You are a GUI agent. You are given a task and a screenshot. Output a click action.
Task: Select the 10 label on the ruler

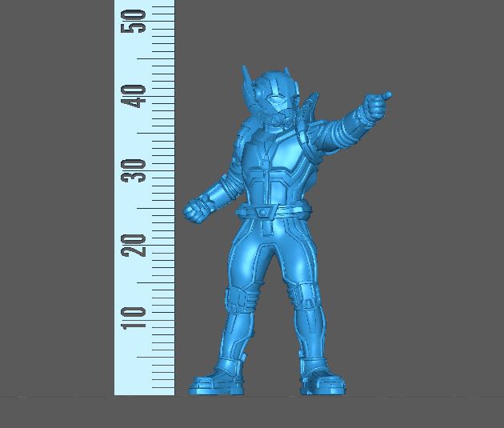pos(138,318)
